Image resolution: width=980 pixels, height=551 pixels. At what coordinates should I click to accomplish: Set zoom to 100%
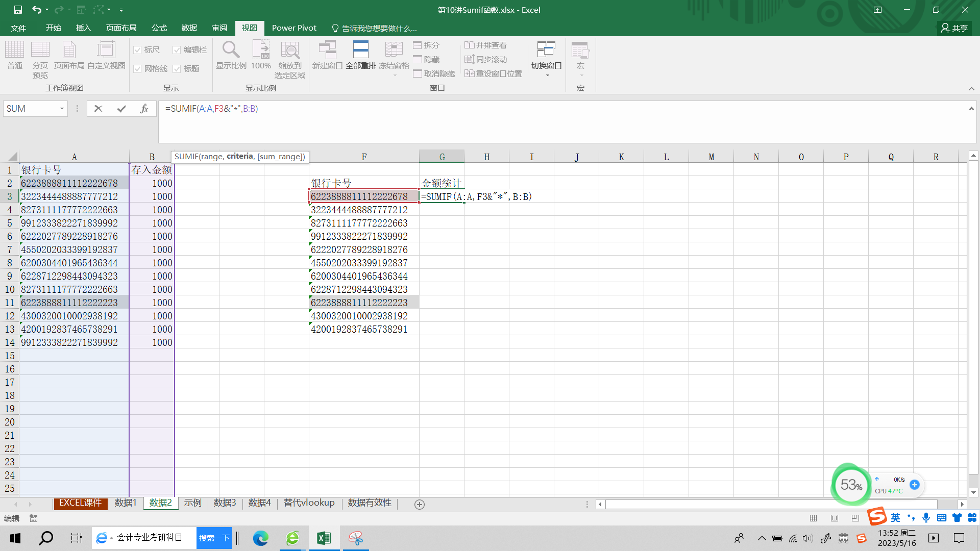(261, 55)
